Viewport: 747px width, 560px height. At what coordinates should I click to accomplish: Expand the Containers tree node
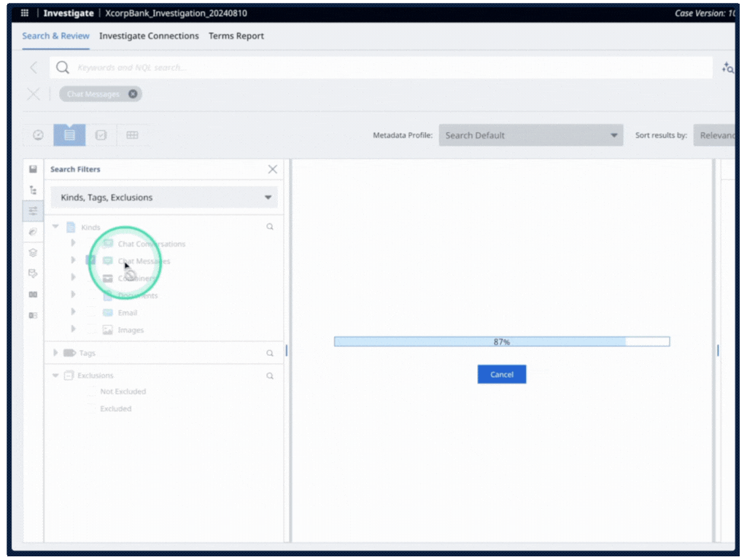[x=73, y=277]
